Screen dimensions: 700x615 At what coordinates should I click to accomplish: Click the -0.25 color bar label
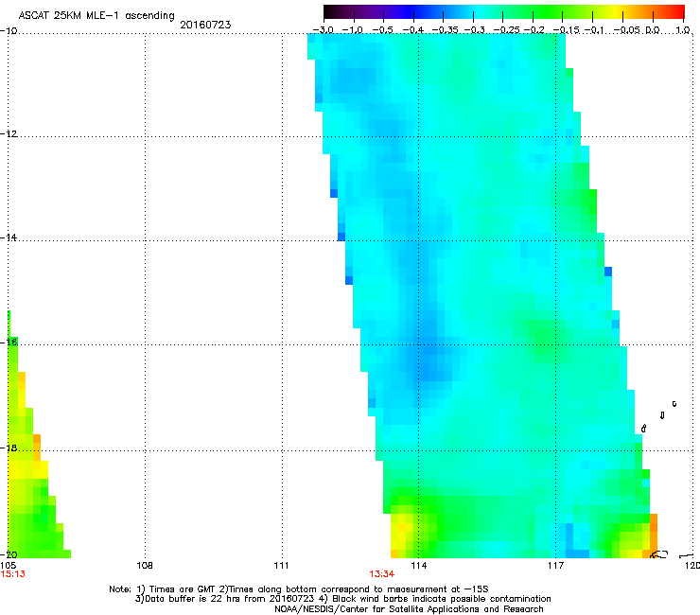(x=507, y=30)
